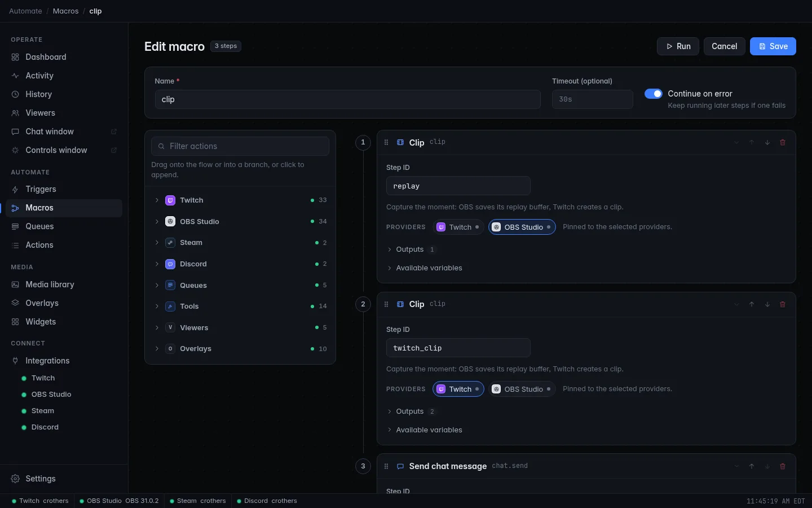Open Chat window popout

(64, 132)
